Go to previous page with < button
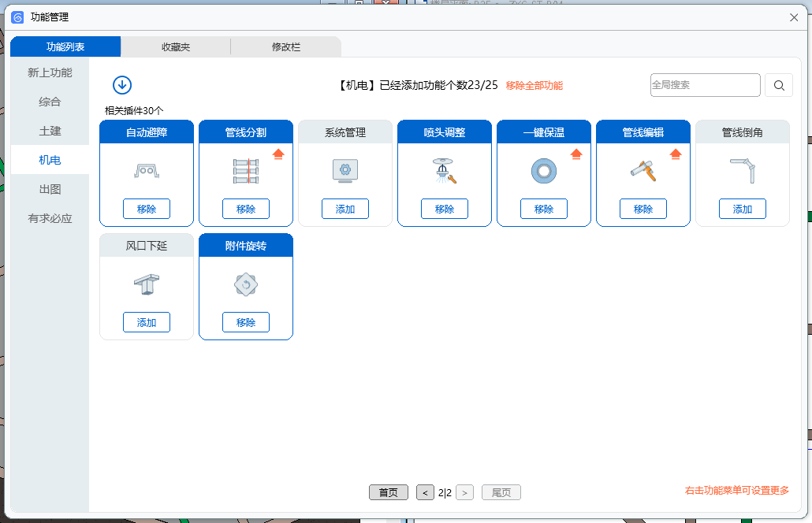Image resolution: width=812 pixels, height=523 pixels. pyautogui.click(x=425, y=492)
